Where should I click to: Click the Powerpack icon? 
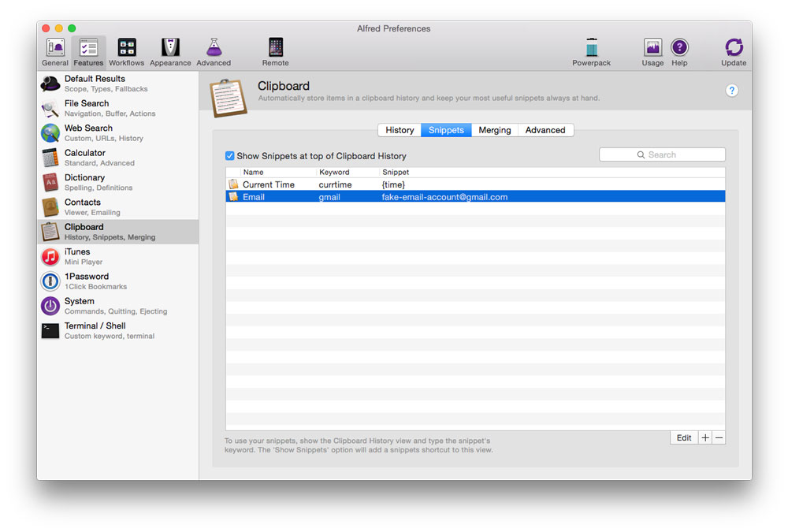pos(591,49)
